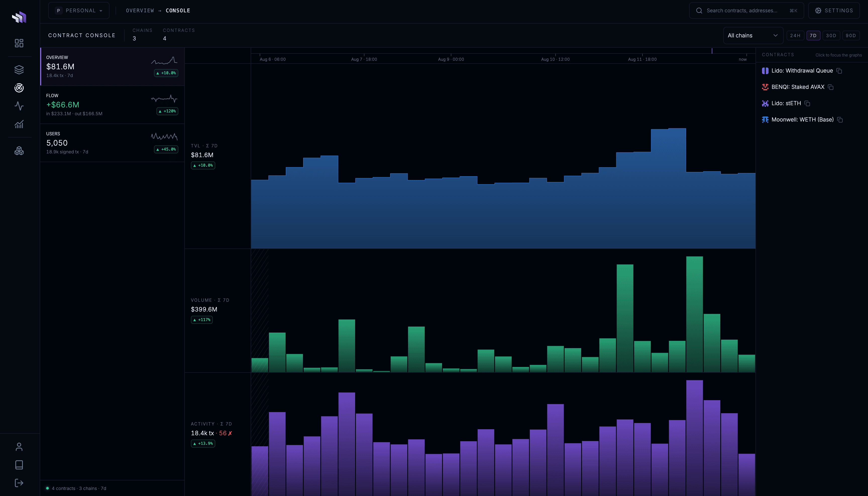The height and width of the screenshot is (496, 868).
Task: Select the 30D time range
Action: pyautogui.click(x=831, y=35)
